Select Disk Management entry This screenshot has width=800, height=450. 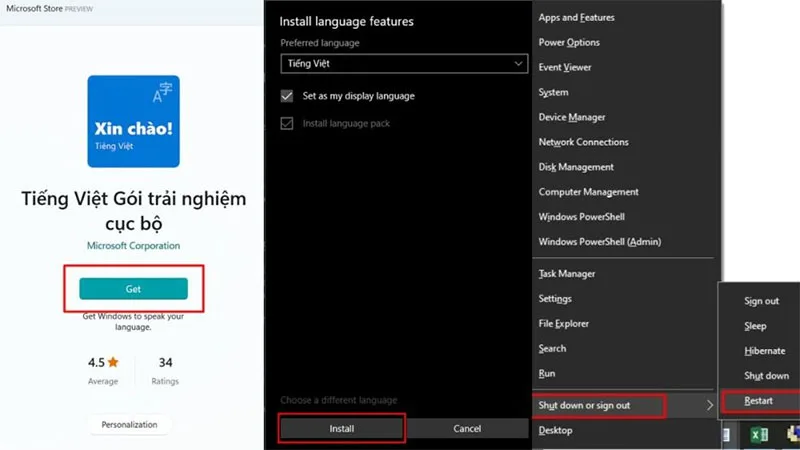pyautogui.click(x=576, y=167)
